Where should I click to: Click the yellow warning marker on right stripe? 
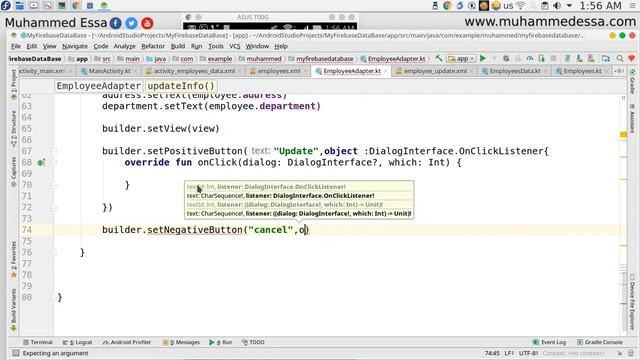(623, 134)
